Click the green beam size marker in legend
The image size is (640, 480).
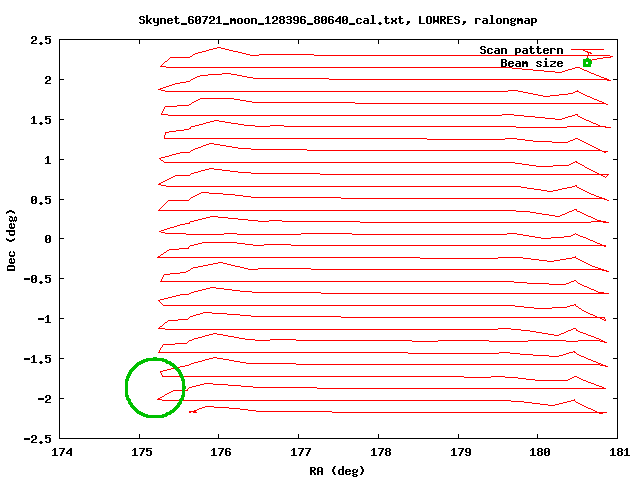click(x=587, y=63)
